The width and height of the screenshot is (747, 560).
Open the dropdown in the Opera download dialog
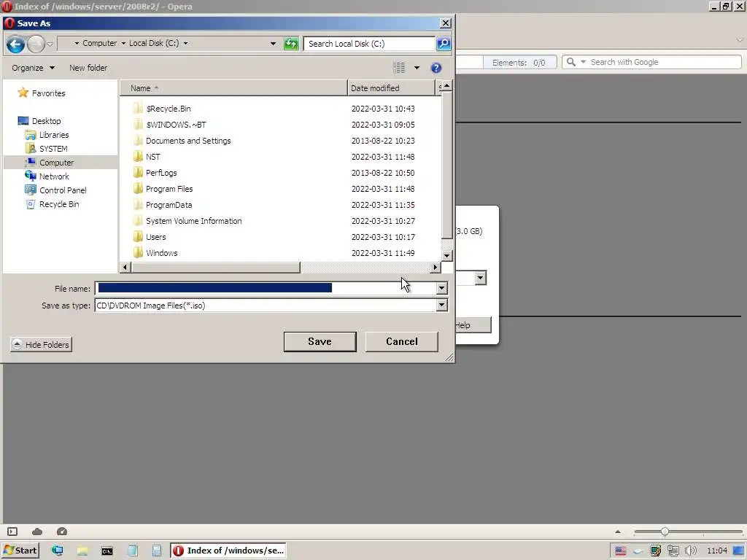[480, 278]
